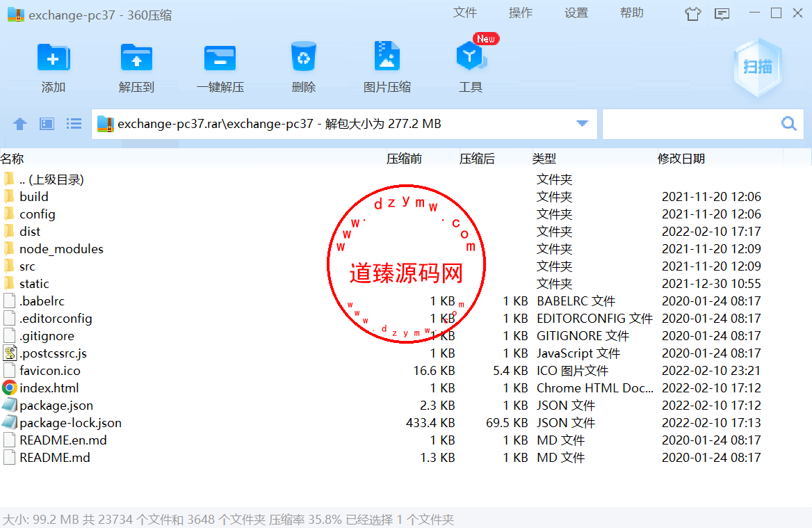This screenshot has height=528, width=812.
Task: Switch to thumbnail view icon
Action: point(47,124)
